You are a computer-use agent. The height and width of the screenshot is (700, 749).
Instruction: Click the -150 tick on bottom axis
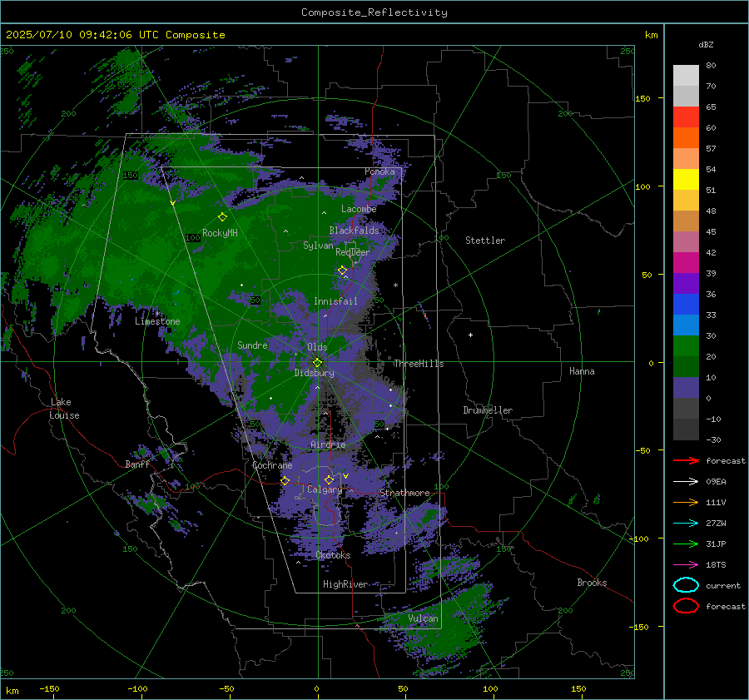(x=49, y=688)
